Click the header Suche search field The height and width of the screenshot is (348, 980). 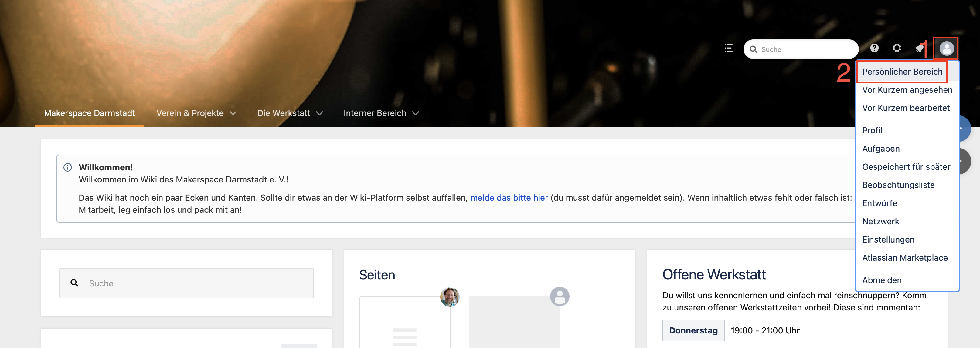[801, 49]
